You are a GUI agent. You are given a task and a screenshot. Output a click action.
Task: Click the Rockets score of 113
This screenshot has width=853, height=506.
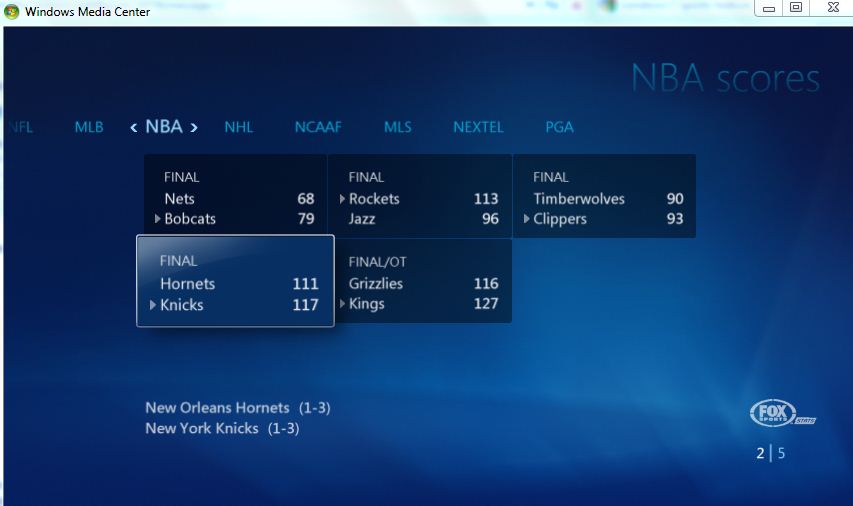tap(486, 199)
